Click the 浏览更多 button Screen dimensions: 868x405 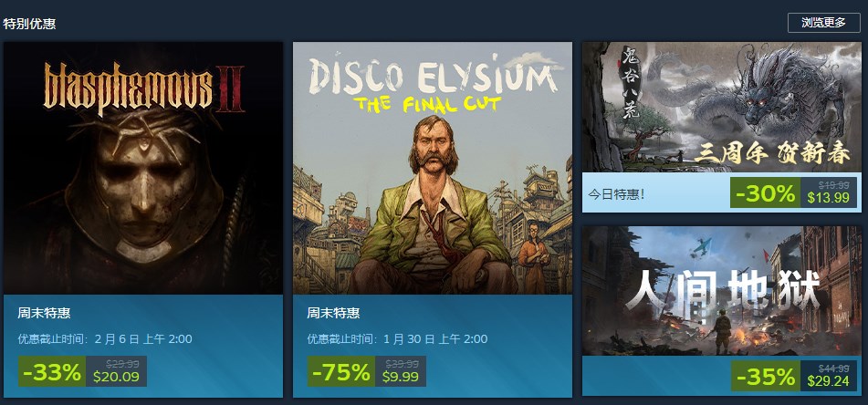pos(823,23)
